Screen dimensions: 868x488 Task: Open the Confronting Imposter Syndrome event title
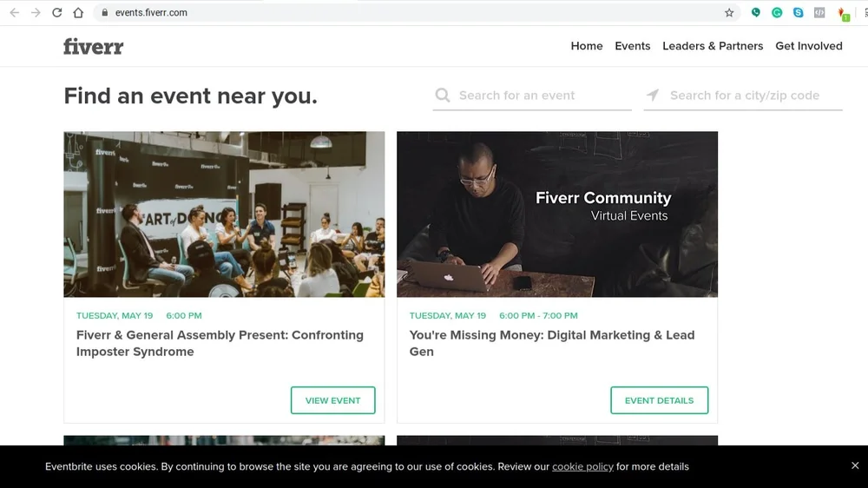pyautogui.click(x=220, y=343)
